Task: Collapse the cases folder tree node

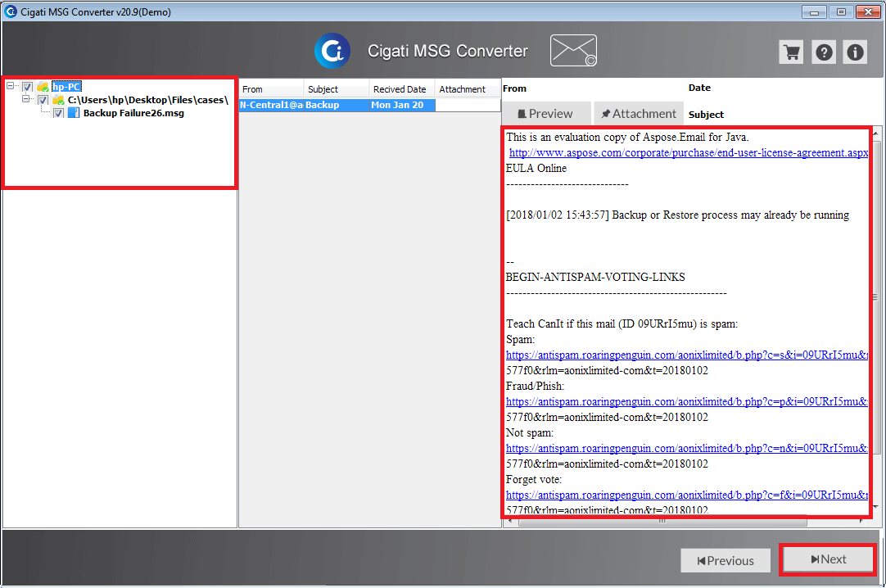Action: click(x=25, y=99)
